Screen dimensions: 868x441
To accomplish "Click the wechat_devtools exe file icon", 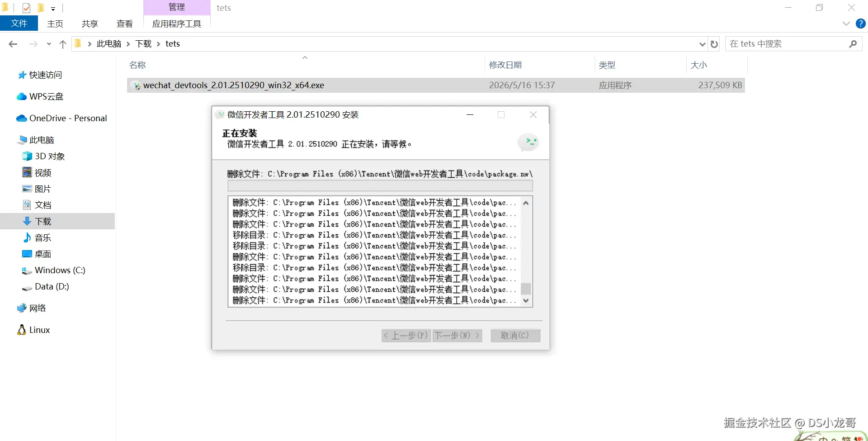I will 136,85.
